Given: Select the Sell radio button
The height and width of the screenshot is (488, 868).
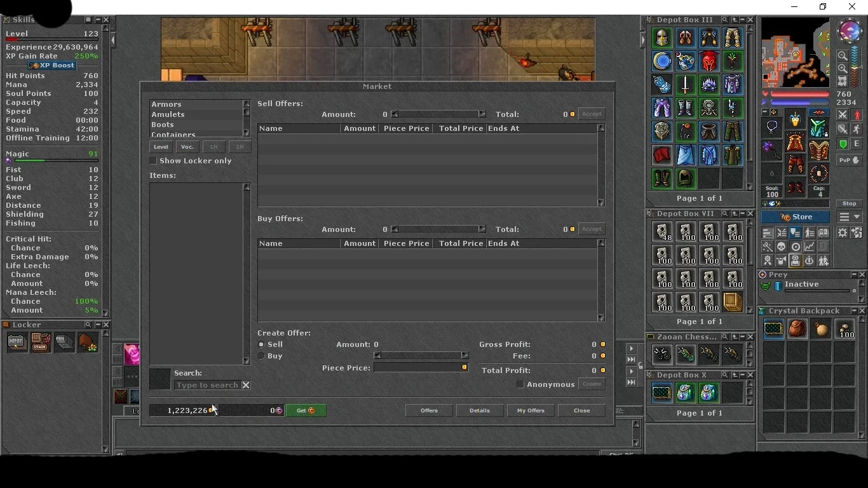Looking at the screenshot, I should pos(261,344).
